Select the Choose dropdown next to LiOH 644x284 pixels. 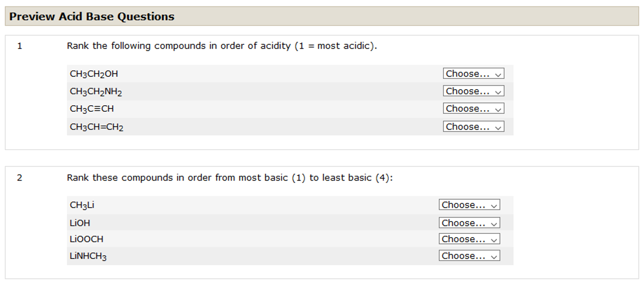[469, 223]
